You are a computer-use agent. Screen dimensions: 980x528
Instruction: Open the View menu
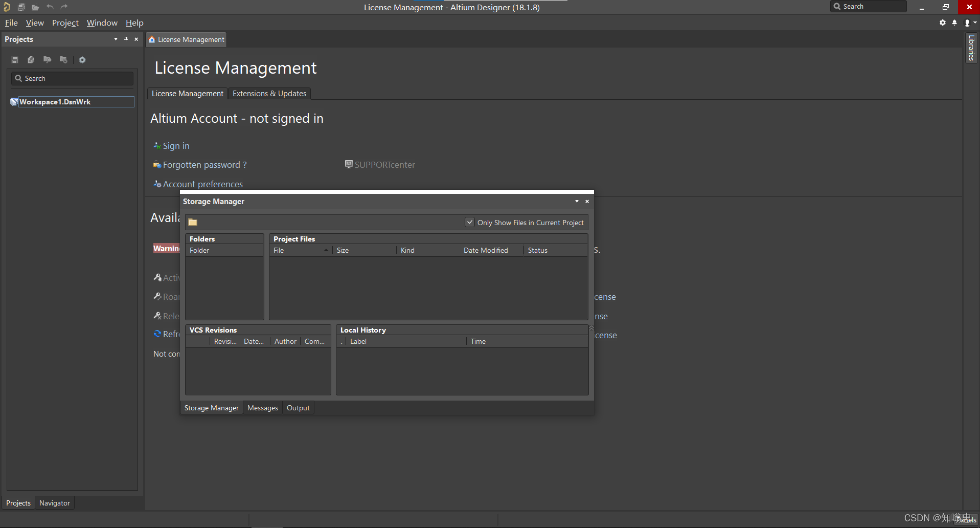point(35,23)
